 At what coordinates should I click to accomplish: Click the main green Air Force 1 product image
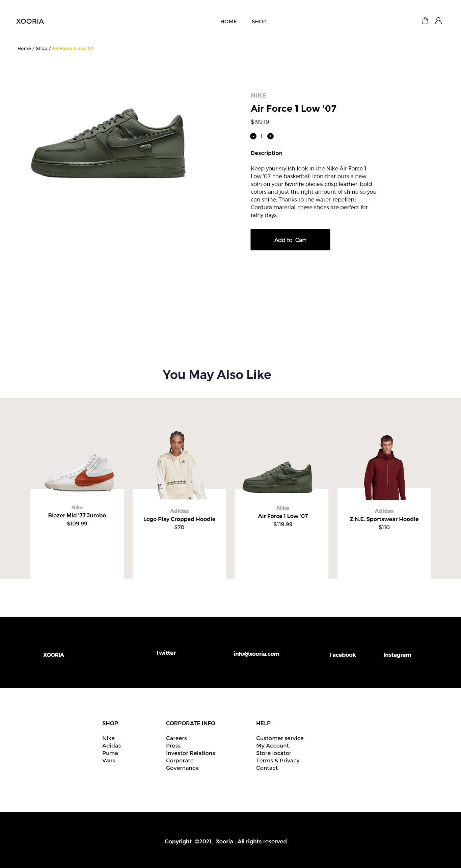pyautogui.click(x=108, y=143)
